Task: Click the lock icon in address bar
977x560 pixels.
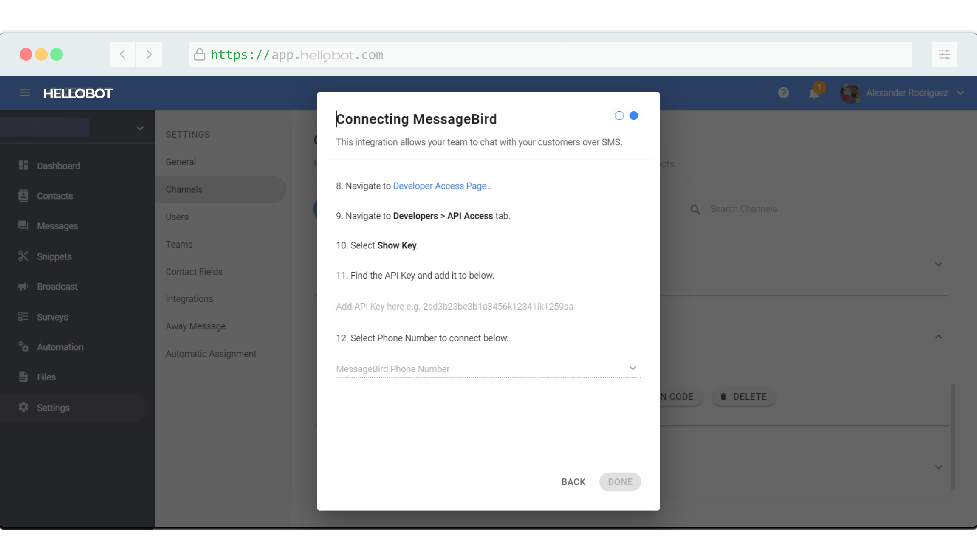Action: (x=199, y=54)
